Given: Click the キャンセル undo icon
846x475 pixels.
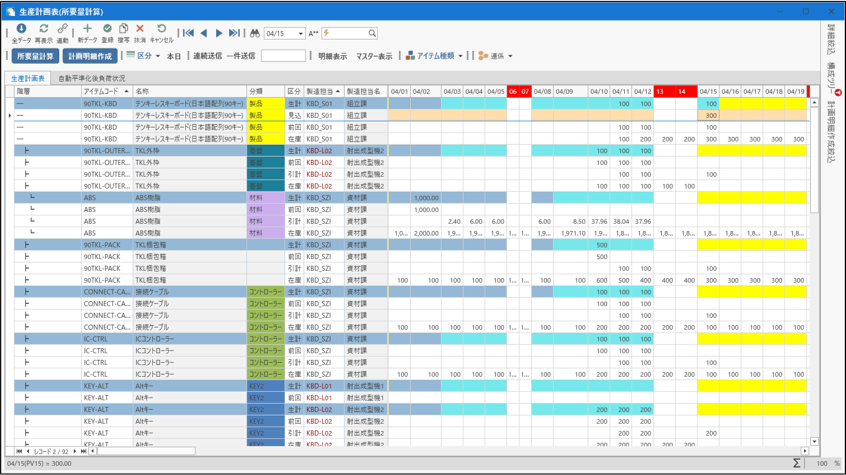Looking at the screenshot, I should click(161, 30).
